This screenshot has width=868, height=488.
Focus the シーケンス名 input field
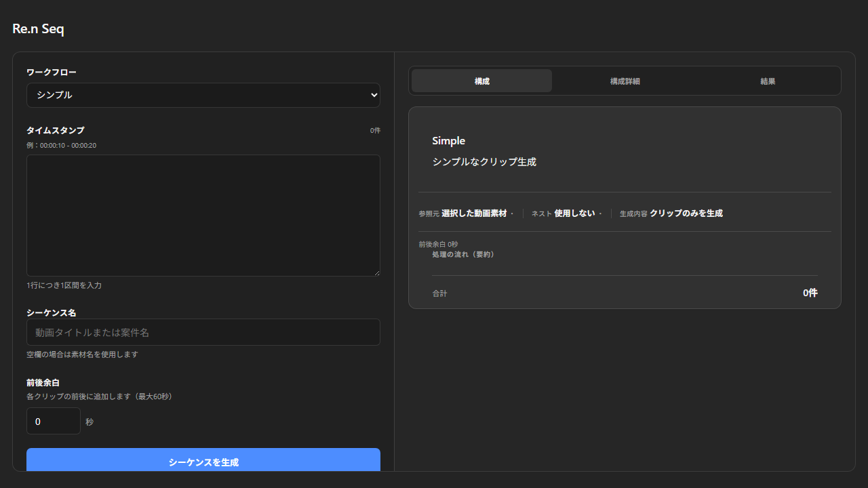(x=203, y=332)
